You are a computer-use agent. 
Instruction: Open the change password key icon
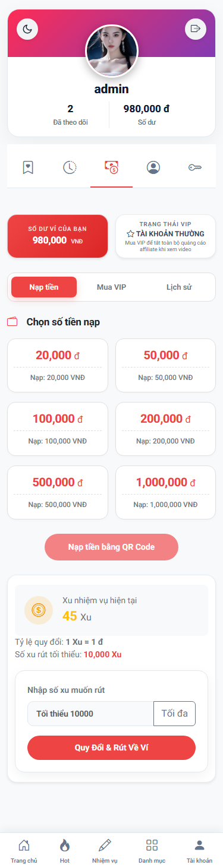pos(195,167)
